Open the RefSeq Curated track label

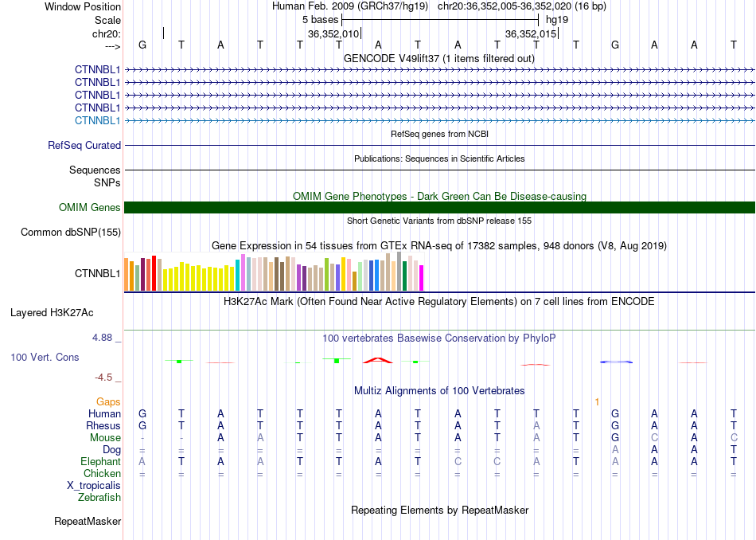pos(84,145)
